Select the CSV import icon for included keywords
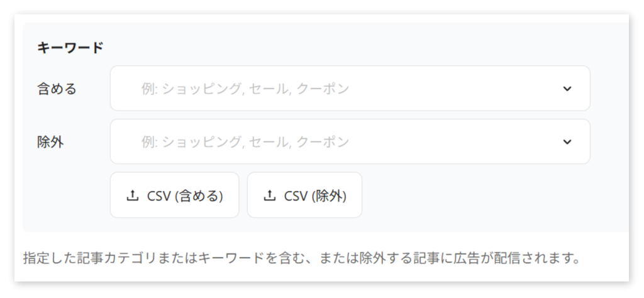Screen dimensions: 644x298 [132, 196]
